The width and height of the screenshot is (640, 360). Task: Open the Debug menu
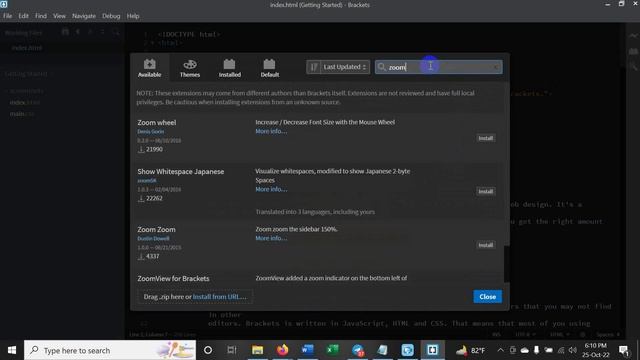tap(111, 16)
